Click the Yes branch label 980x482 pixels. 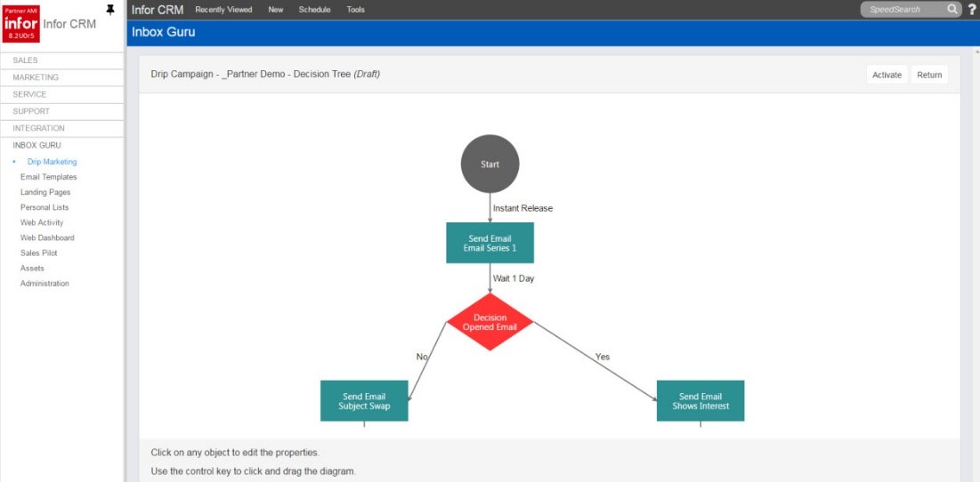click(603, 357)
